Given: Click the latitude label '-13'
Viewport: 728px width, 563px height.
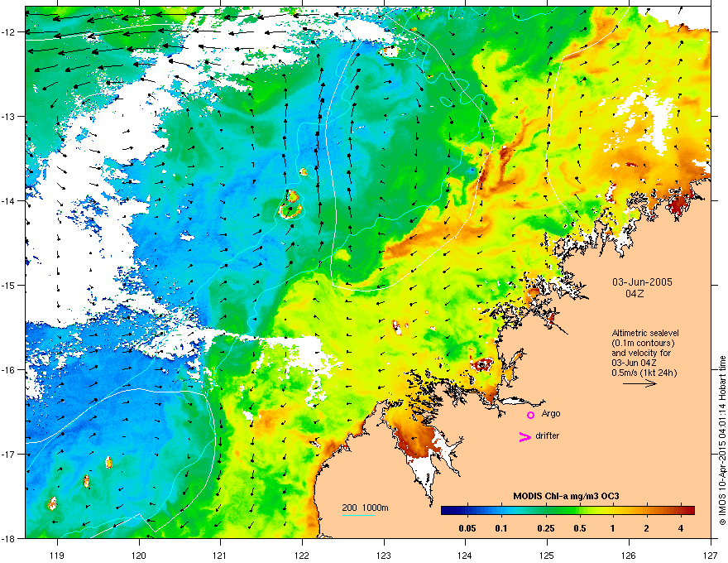Looking at the screenshot, I should click(x=8, y=117).
